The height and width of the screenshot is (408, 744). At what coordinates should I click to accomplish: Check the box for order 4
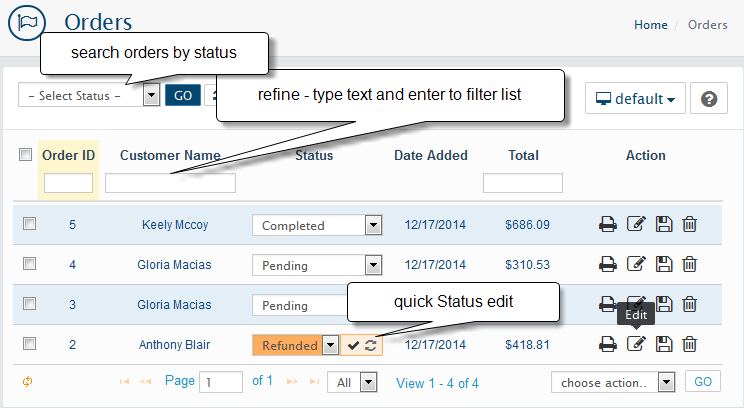tap(29, 263)
